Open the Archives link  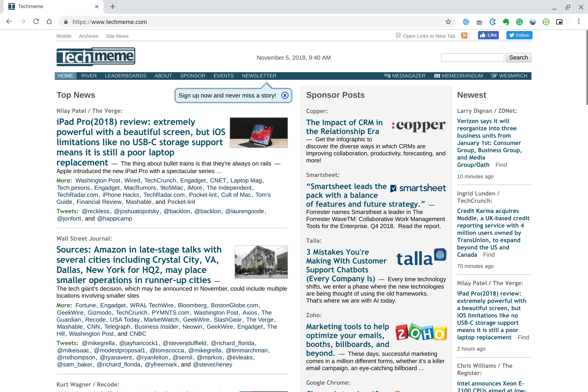tap(89, 36)
